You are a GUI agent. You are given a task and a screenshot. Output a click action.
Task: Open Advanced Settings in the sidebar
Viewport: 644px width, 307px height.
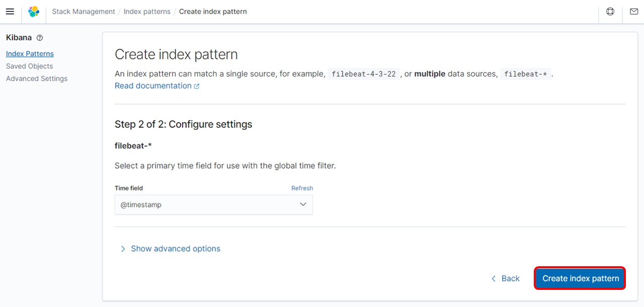coord(37,79)
